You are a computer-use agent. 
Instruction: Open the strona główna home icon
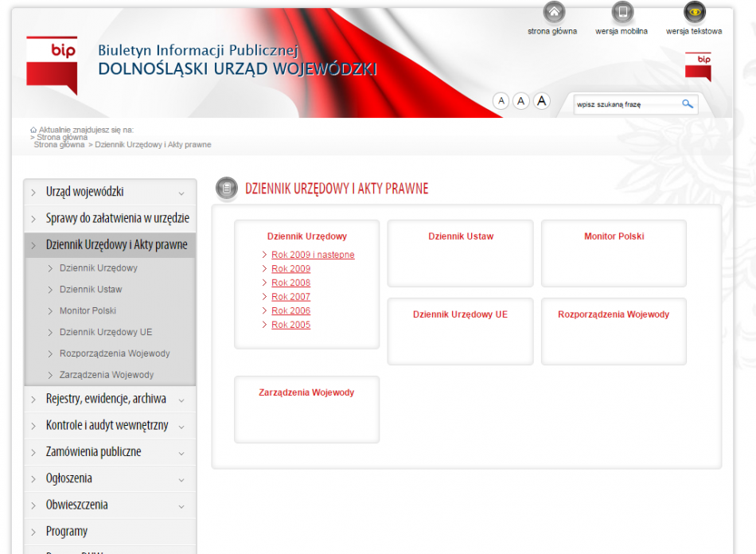(554, 12)
